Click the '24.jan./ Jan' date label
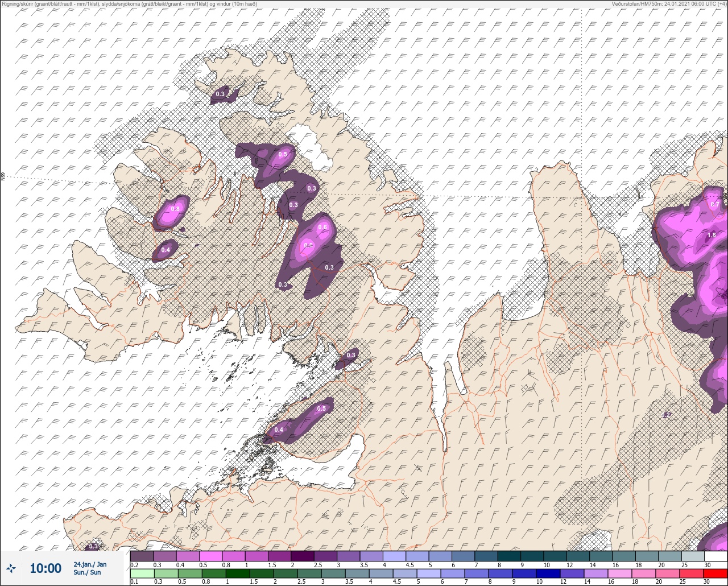728x586 pixels. click(x=90, y=564)
